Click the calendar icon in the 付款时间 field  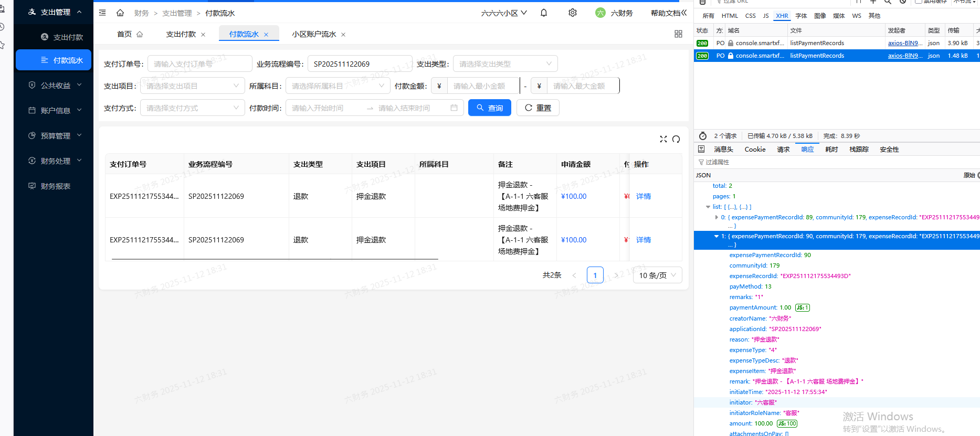click(454, 108)
